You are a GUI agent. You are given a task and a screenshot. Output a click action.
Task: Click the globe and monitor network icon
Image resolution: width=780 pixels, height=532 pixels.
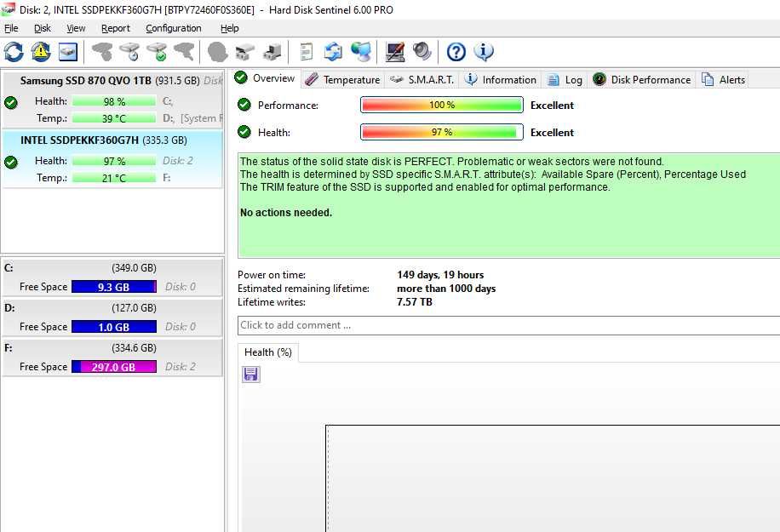pos(361,52)
